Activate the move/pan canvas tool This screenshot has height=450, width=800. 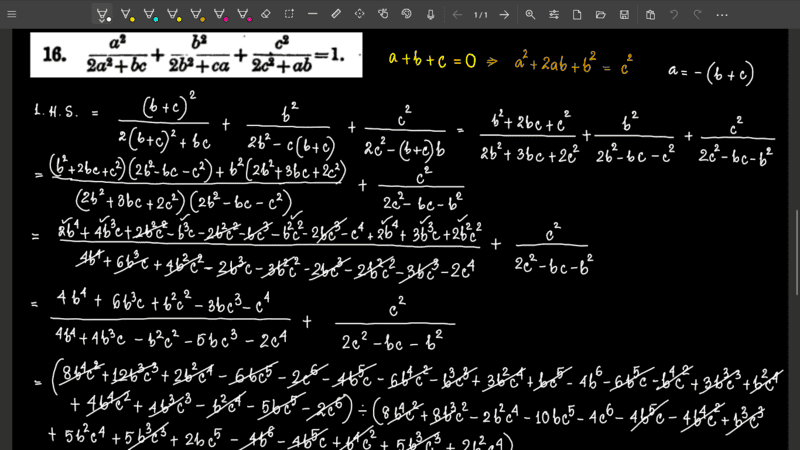coord(360,14)
